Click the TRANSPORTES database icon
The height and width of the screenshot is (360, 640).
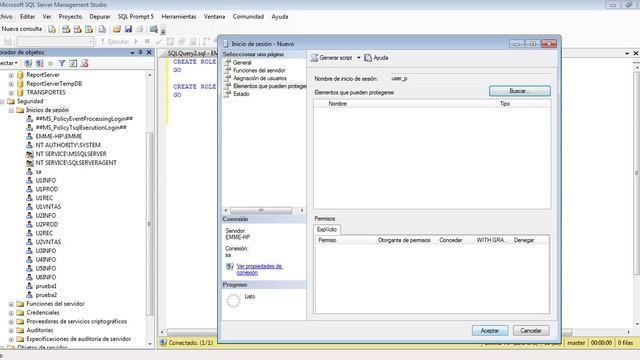coord(20,92)
